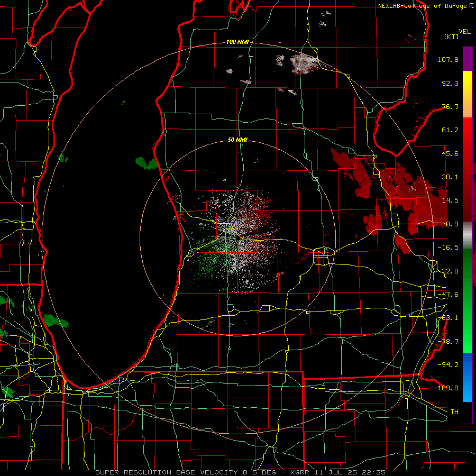Click the VEL legend title

click(464, 32)
